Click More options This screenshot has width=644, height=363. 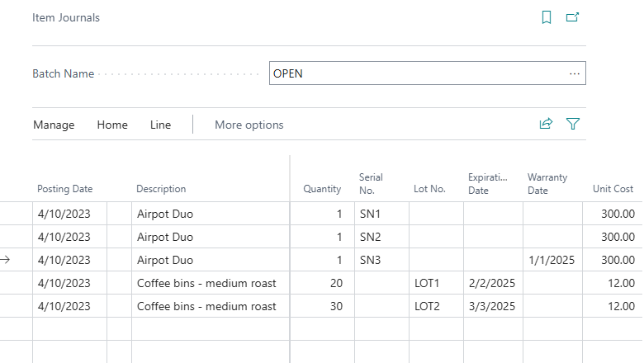(x=249, y=125)
